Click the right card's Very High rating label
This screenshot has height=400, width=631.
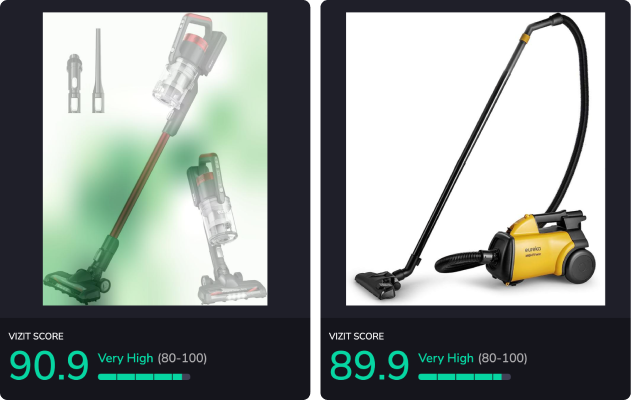[446, 358]
